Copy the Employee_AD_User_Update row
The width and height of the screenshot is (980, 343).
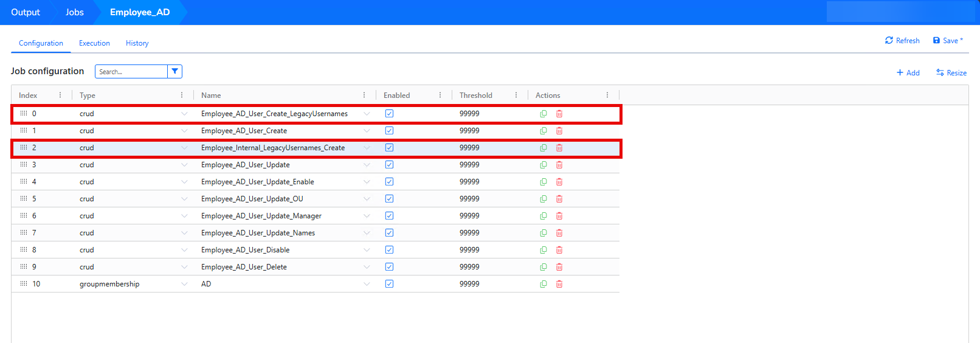coord(543,165)
